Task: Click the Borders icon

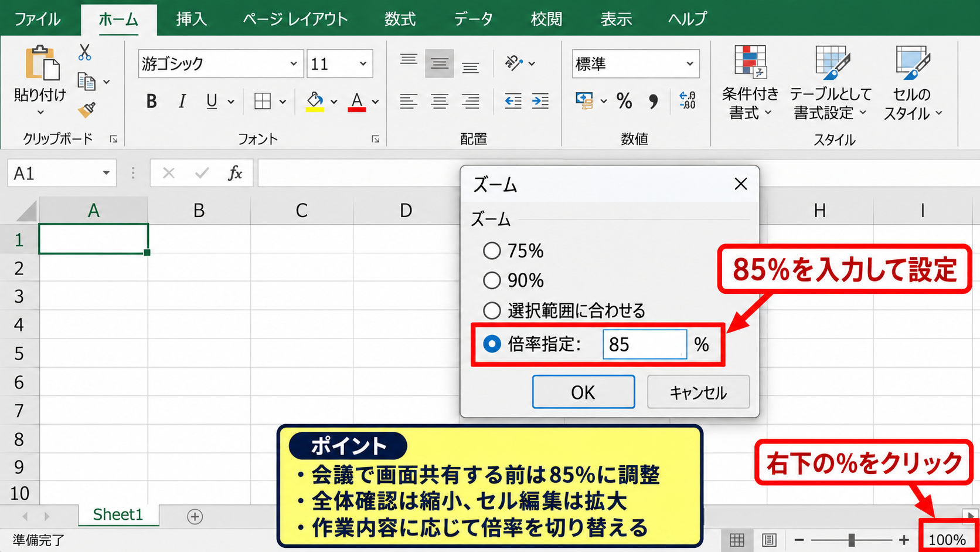Action: (x=263, y=101)
